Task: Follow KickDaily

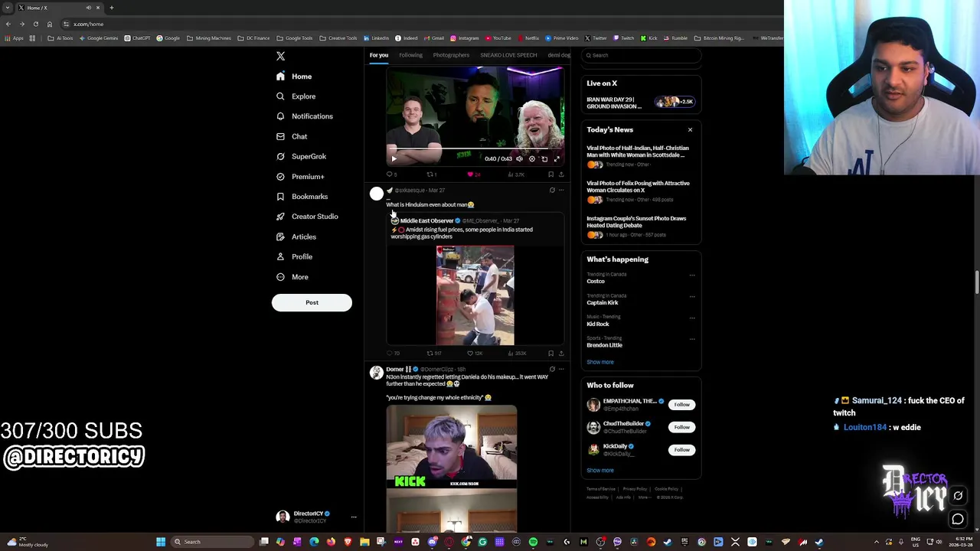Action: (x=681, y=450)
